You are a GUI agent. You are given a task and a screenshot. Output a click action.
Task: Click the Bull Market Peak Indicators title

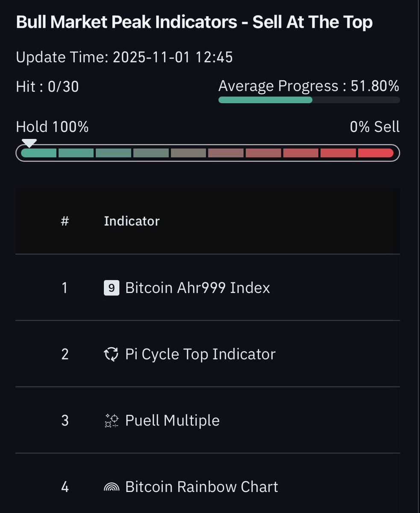[194, 23]
